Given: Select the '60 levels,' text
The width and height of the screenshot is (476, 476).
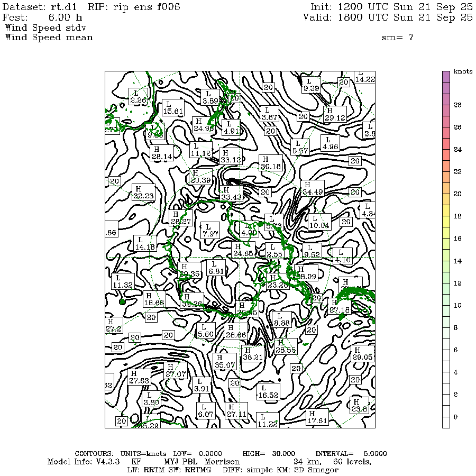Looking at the screenshot, I should (352, 462).
